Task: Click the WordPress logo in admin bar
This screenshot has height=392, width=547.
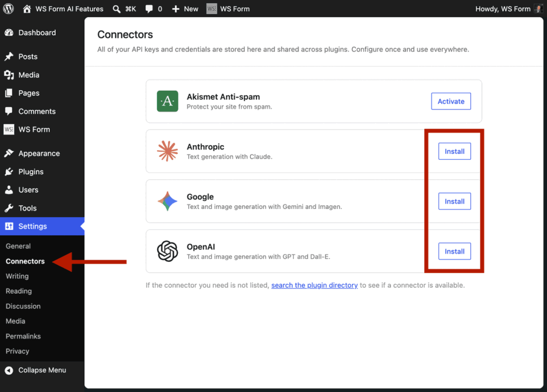Action: click(8, 9)
